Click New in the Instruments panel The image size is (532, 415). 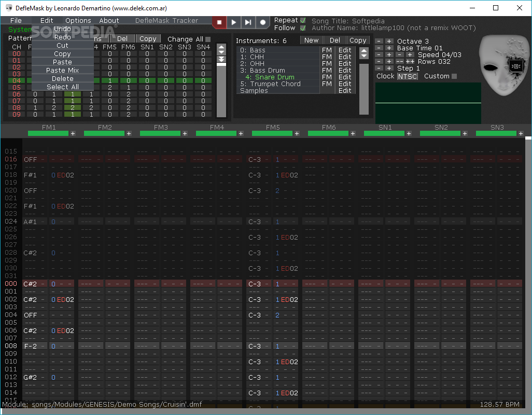tap(311, 40)
